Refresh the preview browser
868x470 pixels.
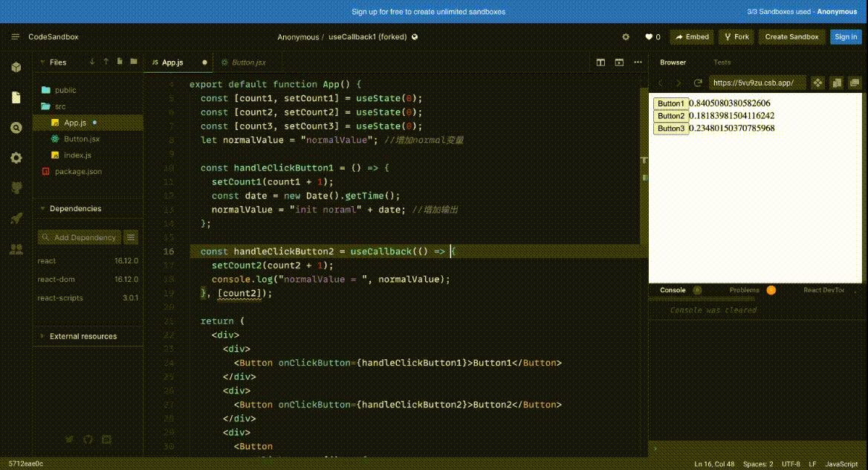point(698,83)
